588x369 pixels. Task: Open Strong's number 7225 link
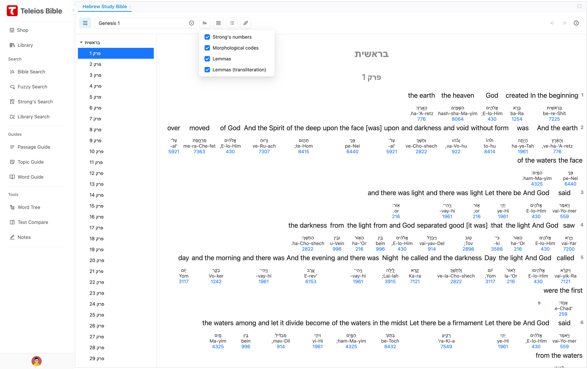554,119
